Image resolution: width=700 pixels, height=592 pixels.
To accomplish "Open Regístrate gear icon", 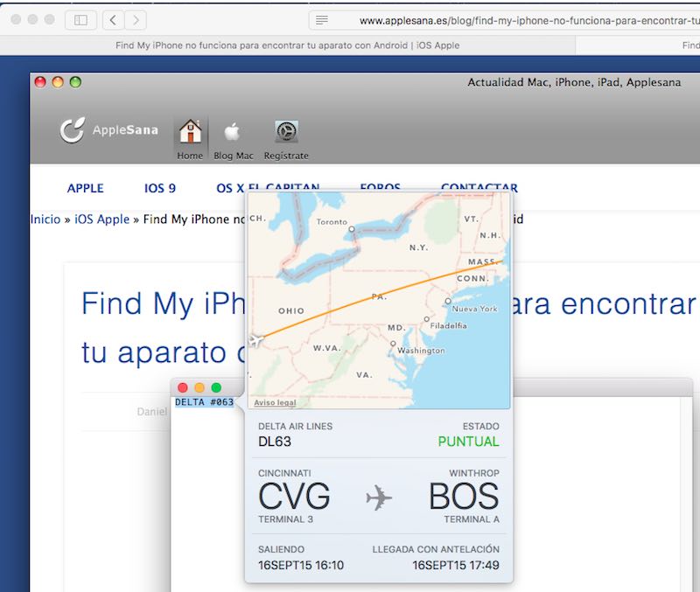I will 286,132.
